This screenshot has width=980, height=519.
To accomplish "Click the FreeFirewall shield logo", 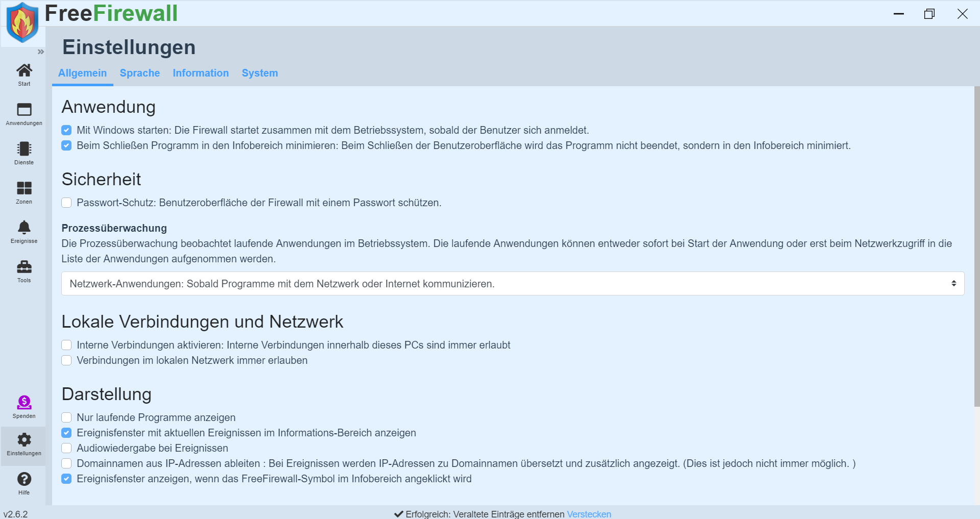I will [22, 22].
